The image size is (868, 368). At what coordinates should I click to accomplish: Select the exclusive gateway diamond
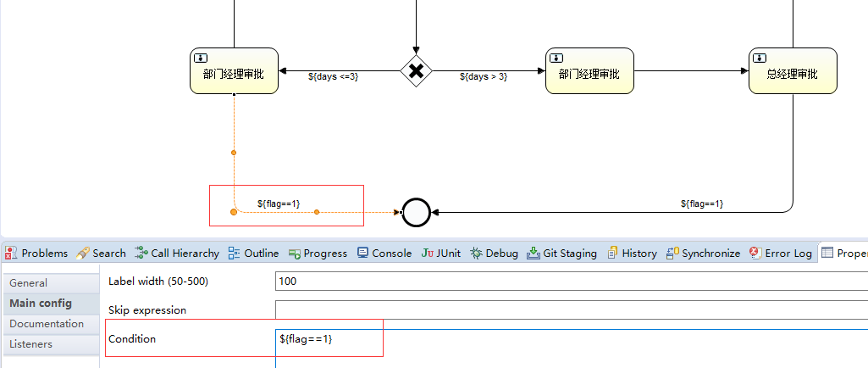417,71
